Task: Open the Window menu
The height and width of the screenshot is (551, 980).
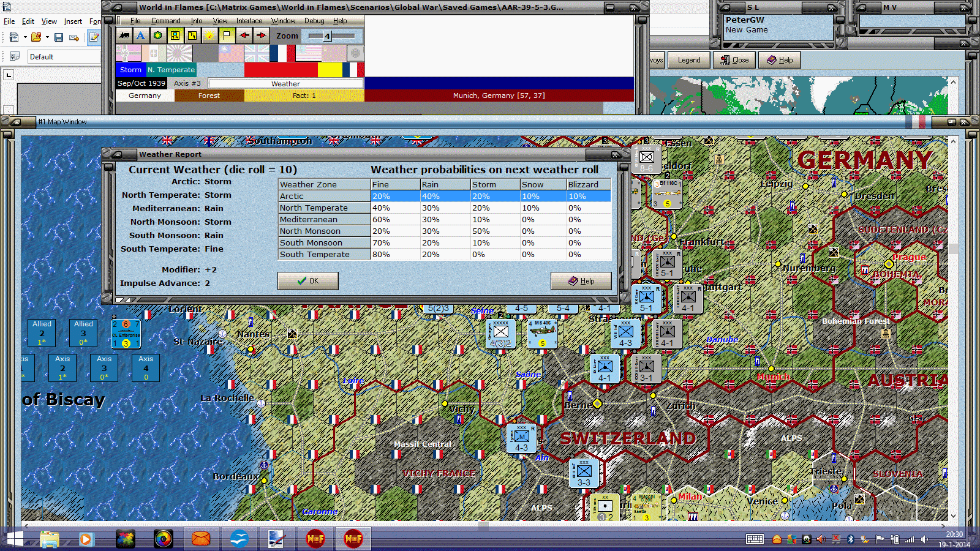Action: (x=284, y=21)
